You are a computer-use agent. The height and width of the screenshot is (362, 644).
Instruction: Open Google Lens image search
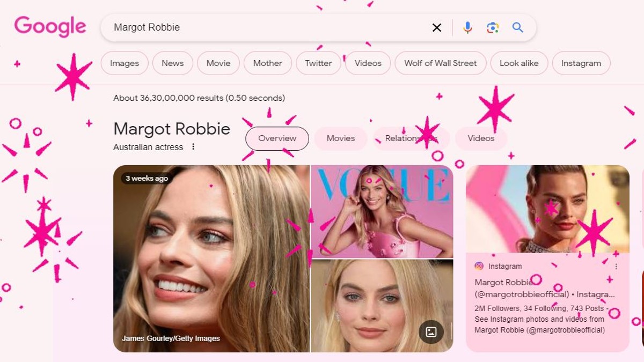tap(493, 27)
